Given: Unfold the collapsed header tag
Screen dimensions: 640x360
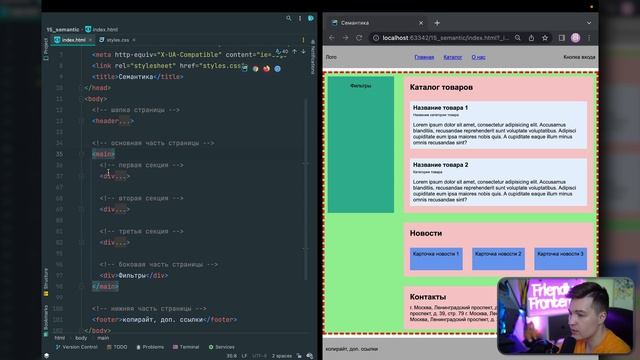Looking at the screenshot, I should 81,121.
